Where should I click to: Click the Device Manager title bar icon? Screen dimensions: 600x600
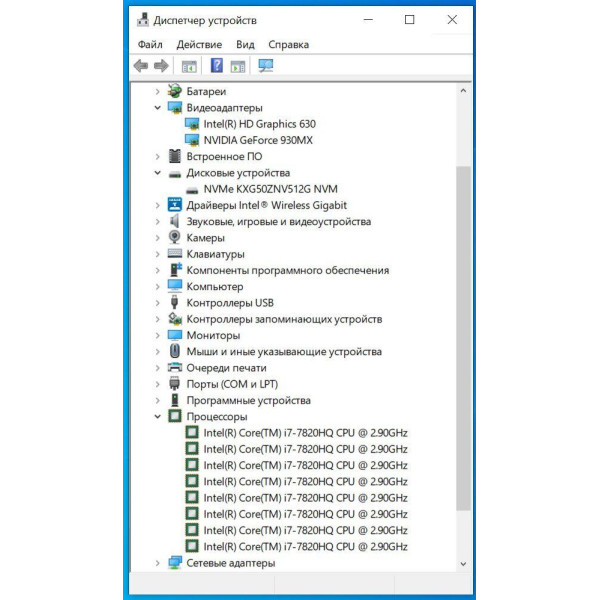143,20
